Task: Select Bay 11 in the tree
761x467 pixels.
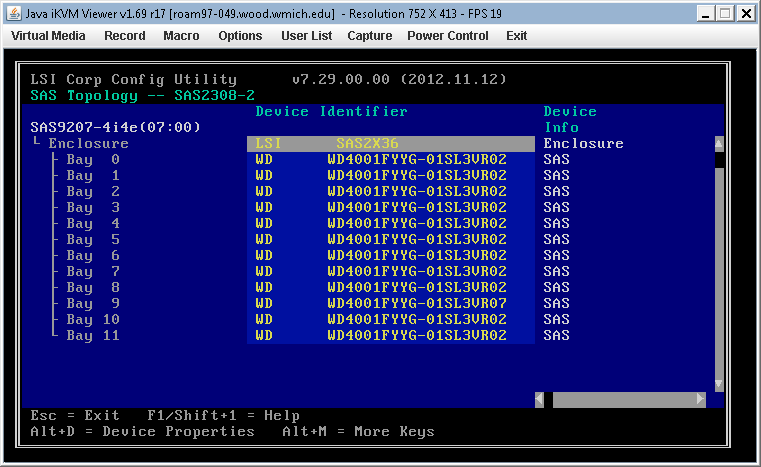Action: [93, 336]
